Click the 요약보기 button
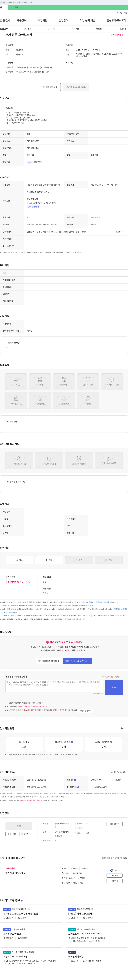The image size is (128, 980). coord(114,875)
